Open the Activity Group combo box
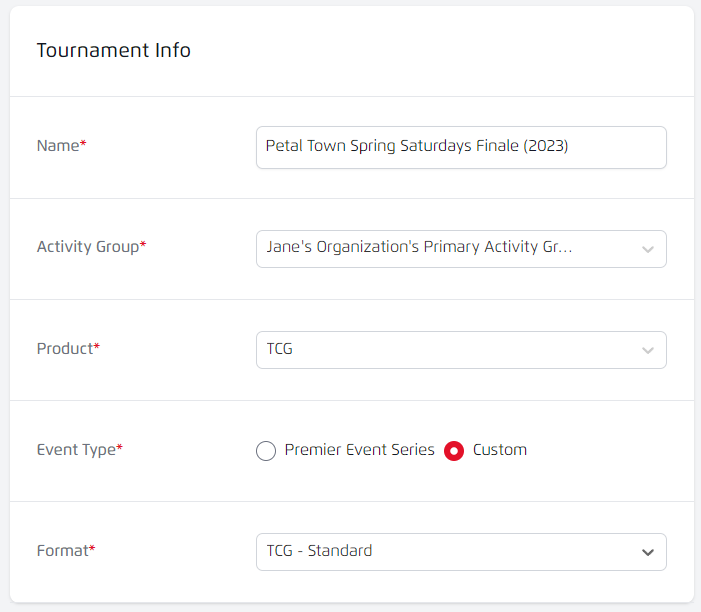 click(460, 248)
